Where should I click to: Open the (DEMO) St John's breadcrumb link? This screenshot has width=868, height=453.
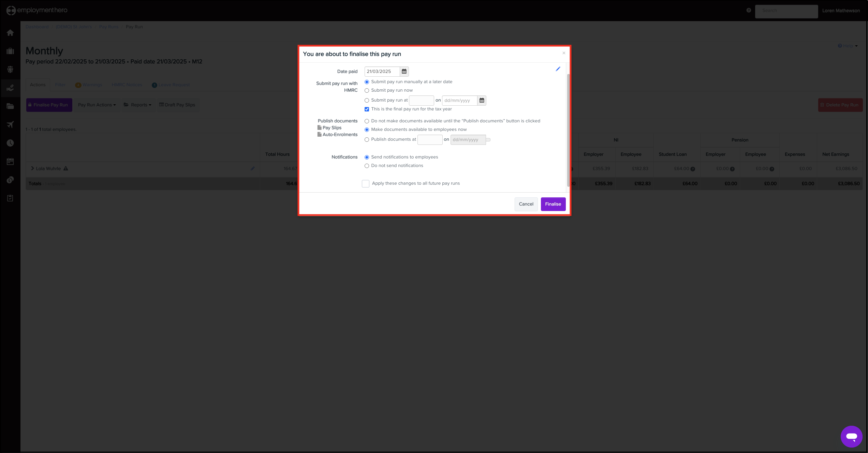(x=74, y=27)
